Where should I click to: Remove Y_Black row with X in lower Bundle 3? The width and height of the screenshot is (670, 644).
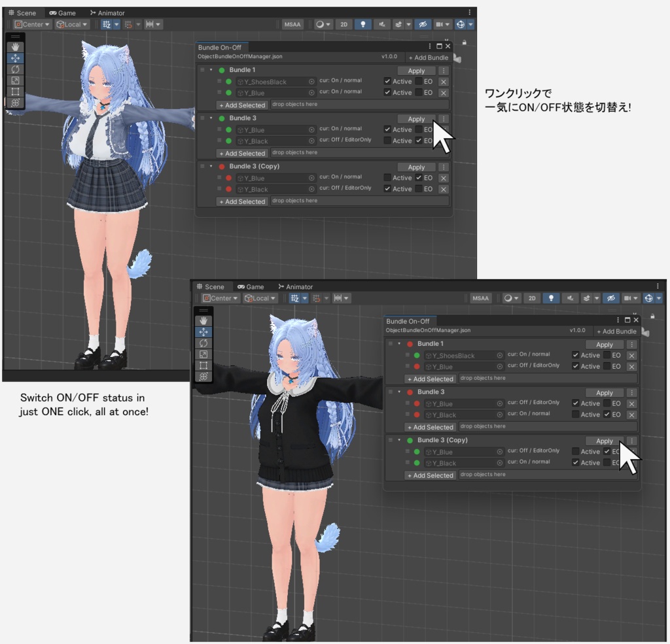pyautogui.click(x=631, y=415)
